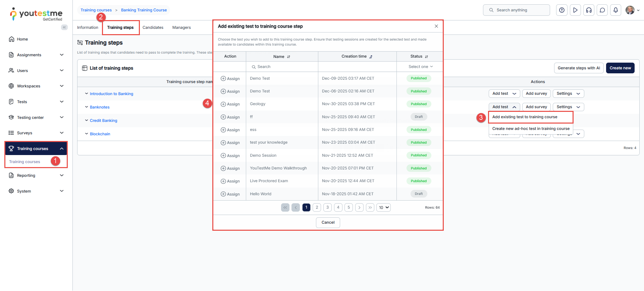644x291 pixels.
Task: Collapse the sidebar with double-chevron icon
Action: (64, 27)
